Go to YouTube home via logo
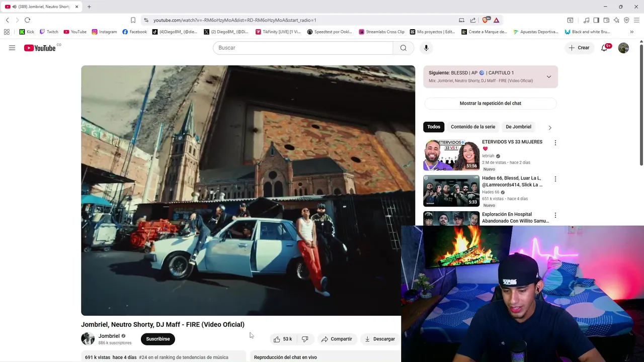This screenshot has width=644, height=362. click(x=40, y=48)
